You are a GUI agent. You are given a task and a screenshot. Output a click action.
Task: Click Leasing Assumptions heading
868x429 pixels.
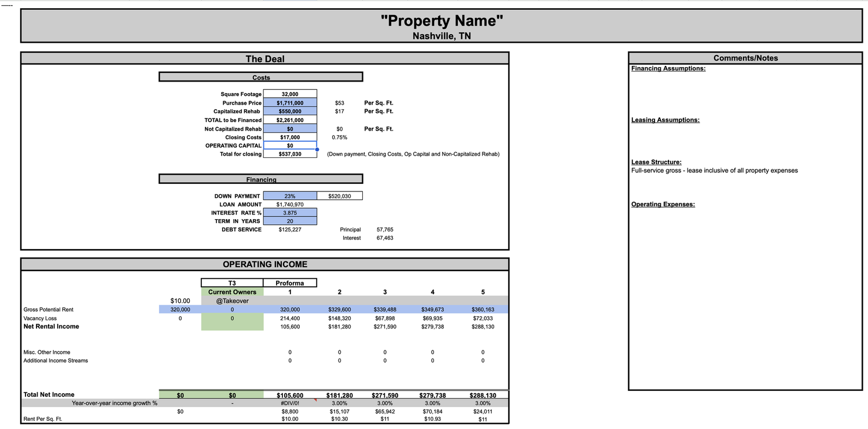[665, 120]
